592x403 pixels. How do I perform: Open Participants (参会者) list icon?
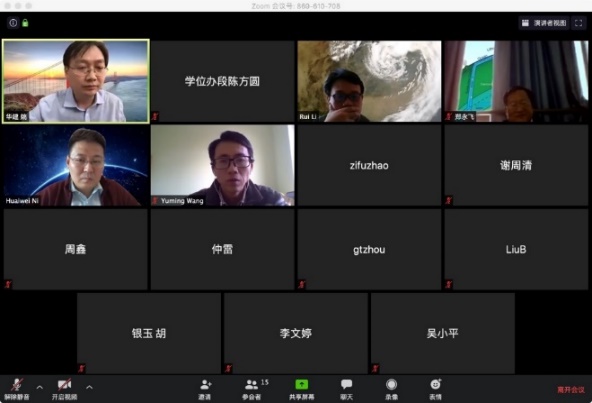(x=252, y=389)
